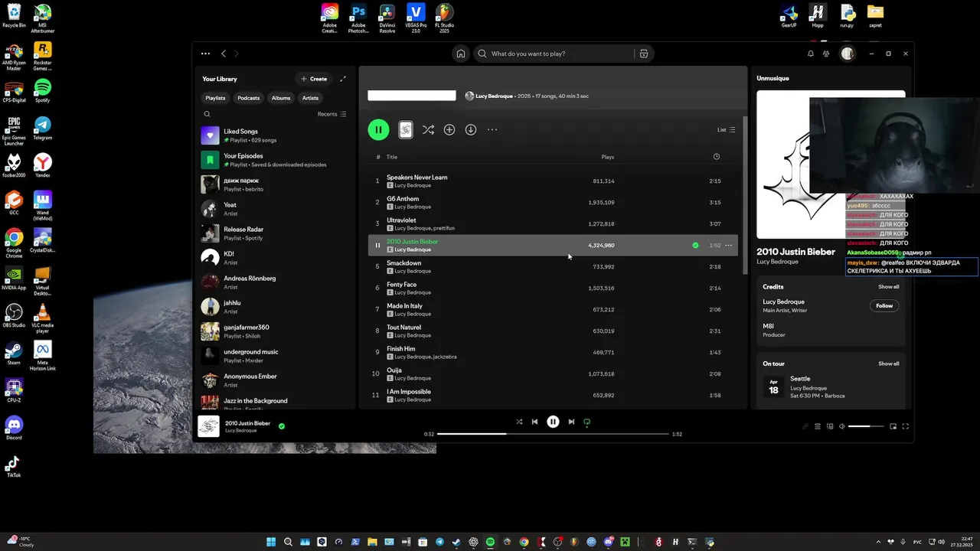Toggle saved check beside now playing title

point(282,426)
